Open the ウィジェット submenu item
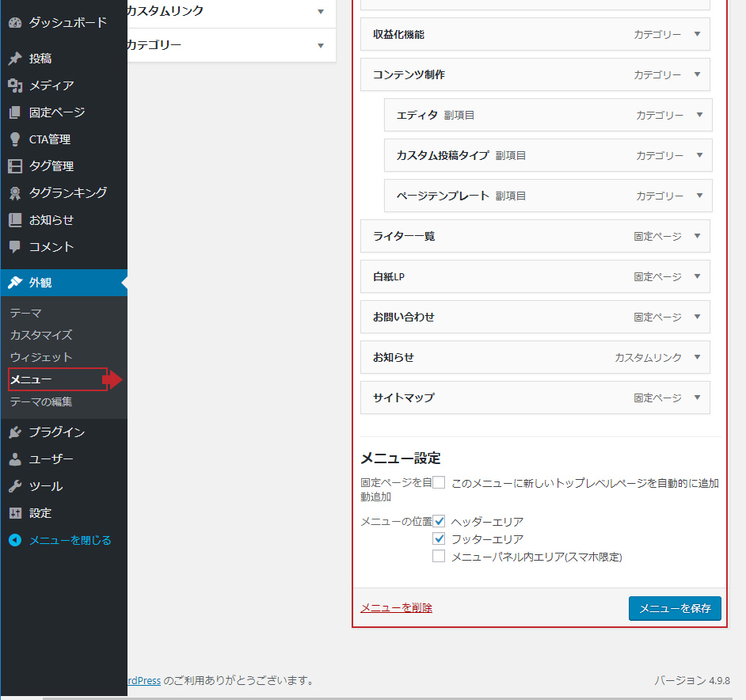Viewport: 746px width, 700px height. [x=41, y=357]
